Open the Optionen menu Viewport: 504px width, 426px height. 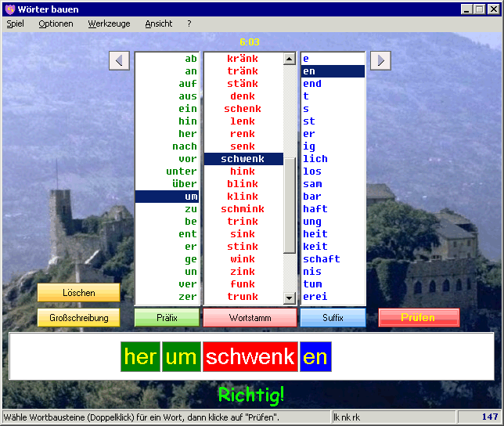click(56, 23)
